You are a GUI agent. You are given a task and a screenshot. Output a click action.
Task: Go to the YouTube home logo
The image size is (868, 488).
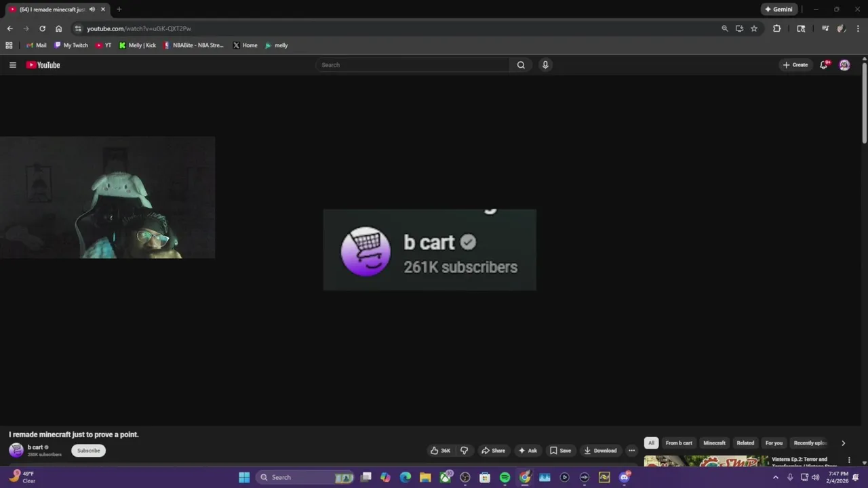point(43,65)
